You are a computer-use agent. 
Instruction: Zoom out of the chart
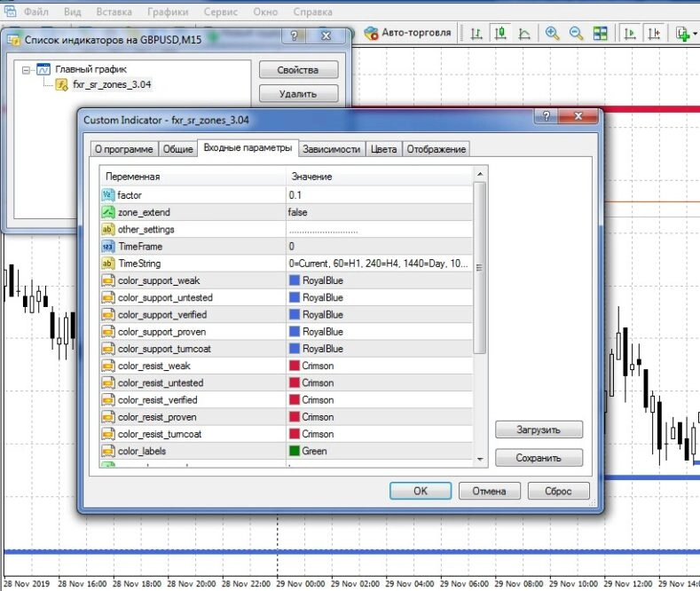click(576, 34)
